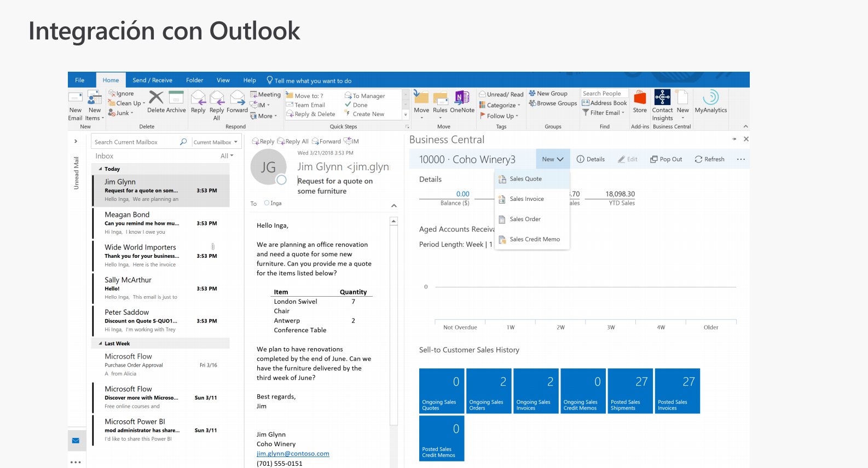Choose Sales Order in dropdown list
Screen dimensions: 868x468
click(x=533, y=219)
